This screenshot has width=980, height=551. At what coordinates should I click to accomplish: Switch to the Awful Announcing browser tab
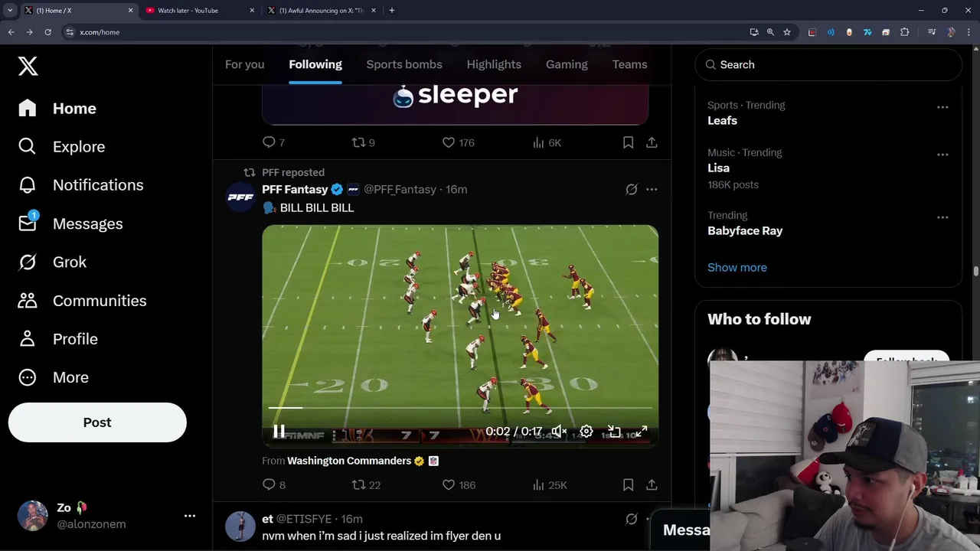click(322, 11)
